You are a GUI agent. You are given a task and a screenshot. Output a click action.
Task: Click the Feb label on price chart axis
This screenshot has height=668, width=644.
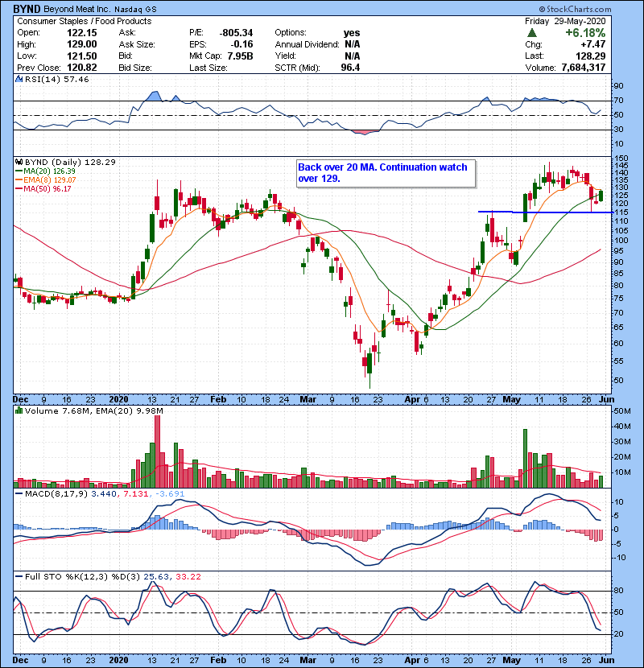[218, 400]
